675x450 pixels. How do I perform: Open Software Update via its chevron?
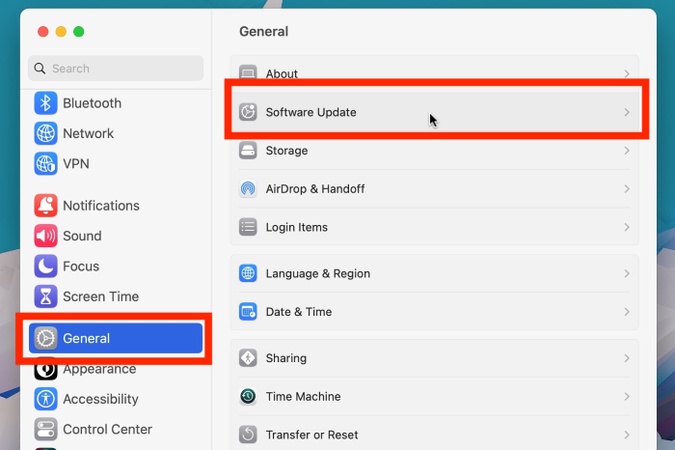627,112
